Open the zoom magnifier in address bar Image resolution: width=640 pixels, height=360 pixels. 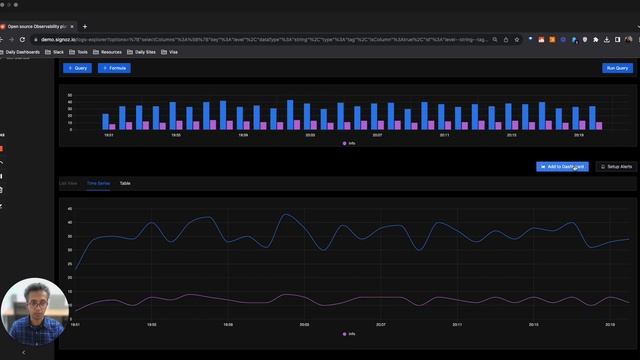point(495,40)
